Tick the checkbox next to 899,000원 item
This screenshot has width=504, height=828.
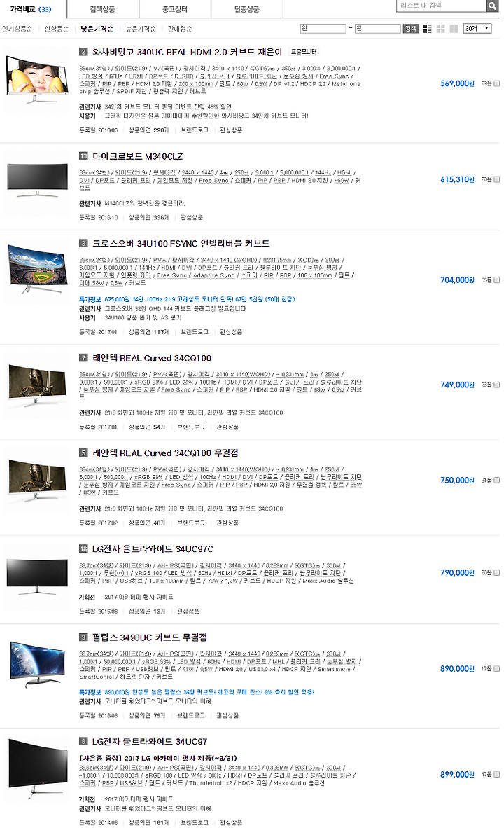coord(496,775)
